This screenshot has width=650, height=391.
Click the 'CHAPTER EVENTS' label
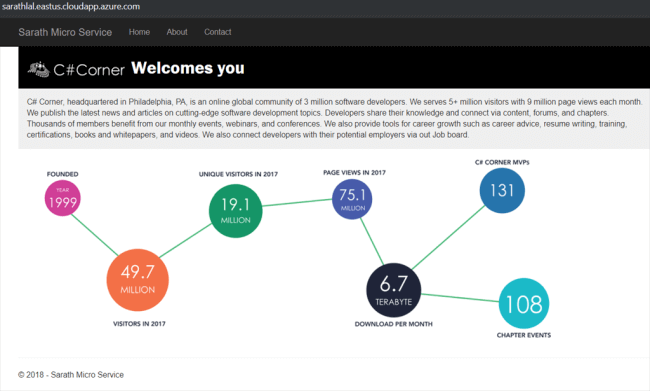coord(524,335)
